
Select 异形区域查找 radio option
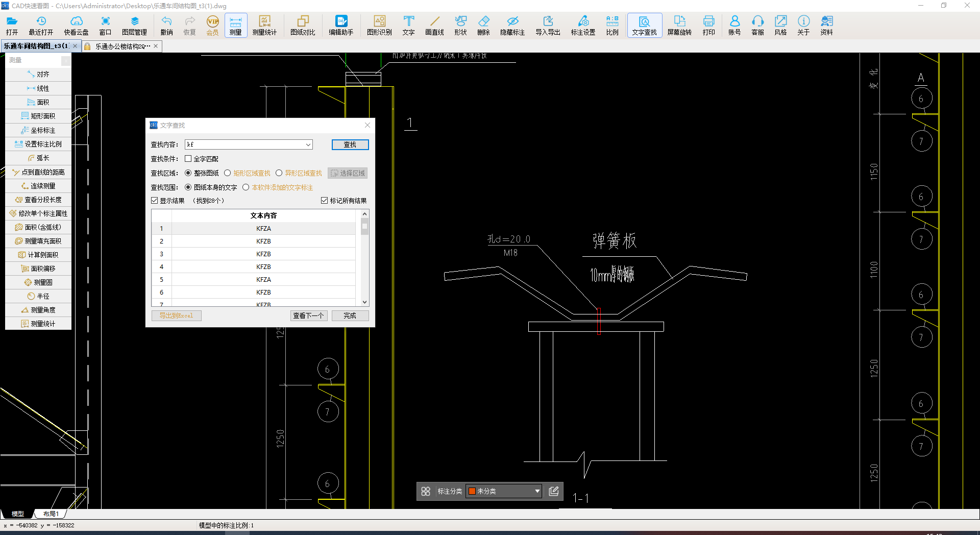279,173
